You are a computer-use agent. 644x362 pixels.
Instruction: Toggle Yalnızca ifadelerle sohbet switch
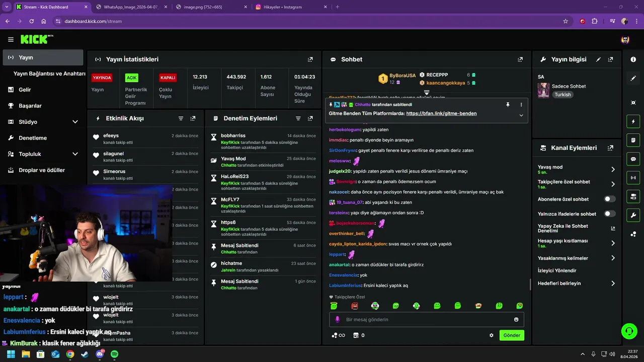[x=609, y=214]
